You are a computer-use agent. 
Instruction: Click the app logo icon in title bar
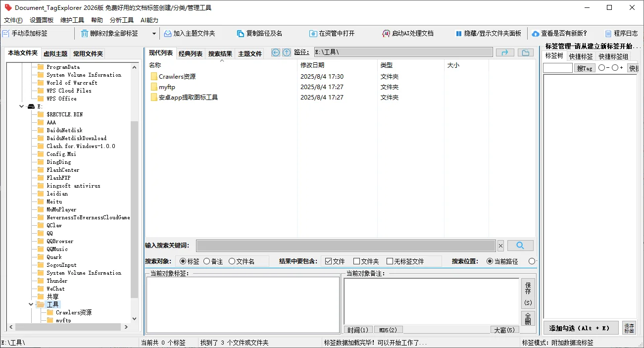coord(8,7)
